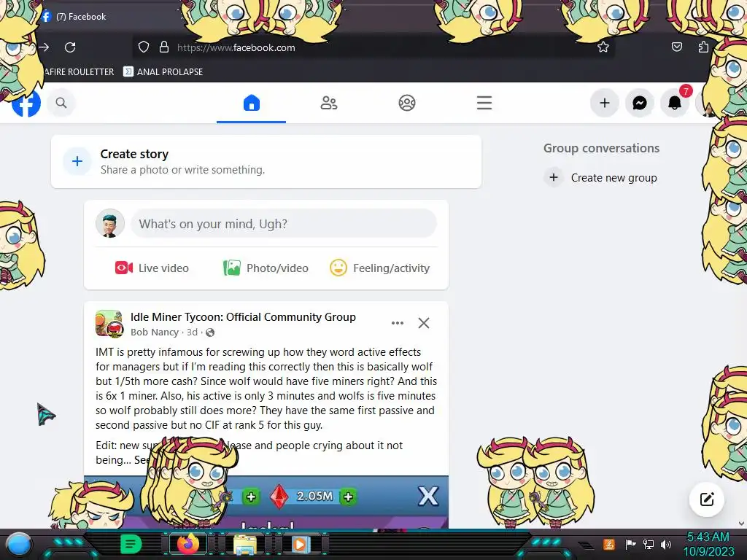
Task: Click the green plus beside coin counter
Action: click(251, 497)
